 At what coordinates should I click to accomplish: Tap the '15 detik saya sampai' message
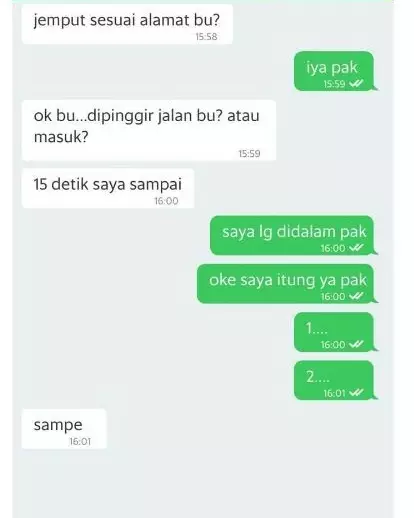[x=108, y=188]
